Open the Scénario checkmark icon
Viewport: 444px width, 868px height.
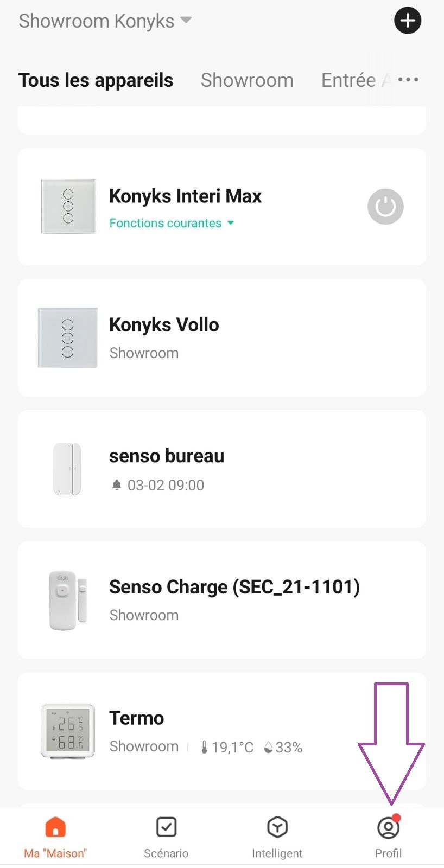click(166, 827)
